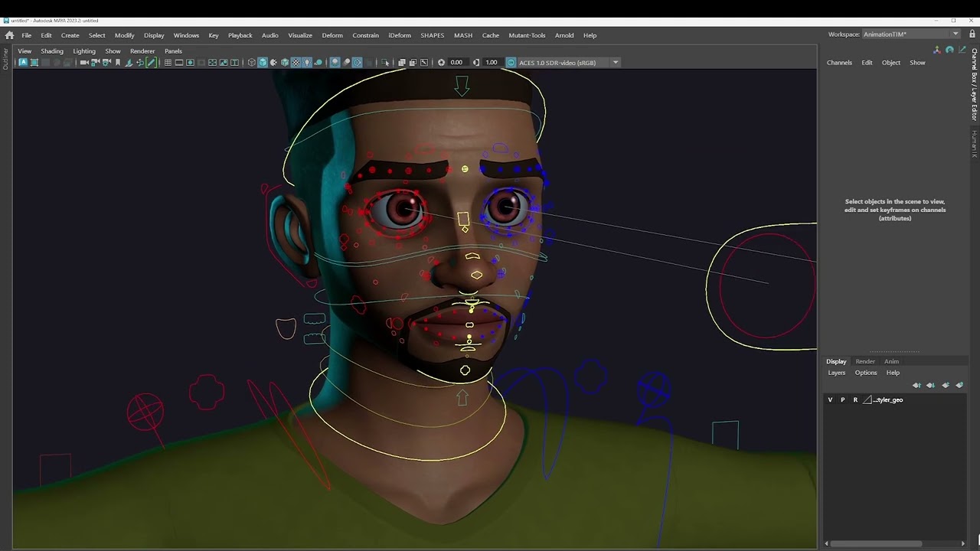Viewport: 980px width, 551px height.
Task: Click Options in the Layer Editor
Action: click(866, 373)
